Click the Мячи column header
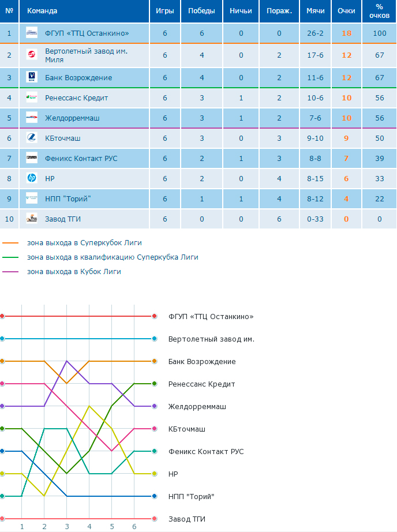The image size is (397, 532). coord(315,11)
